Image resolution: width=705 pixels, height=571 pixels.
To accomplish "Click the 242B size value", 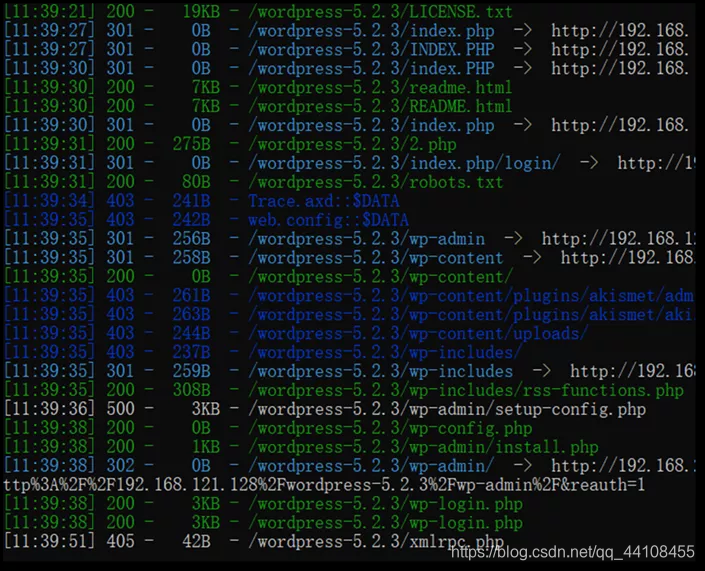I will pyautogui.click(x=192, y=219).
